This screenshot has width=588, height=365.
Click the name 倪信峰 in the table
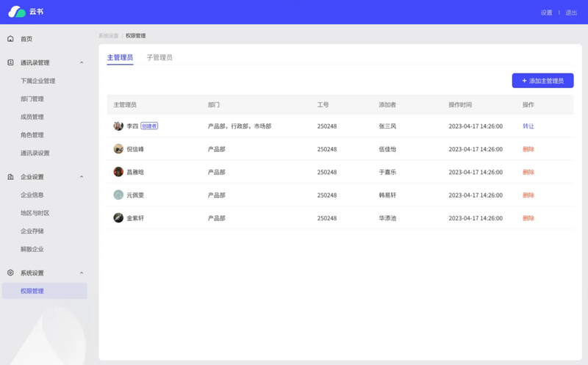[x=135, y=149]
